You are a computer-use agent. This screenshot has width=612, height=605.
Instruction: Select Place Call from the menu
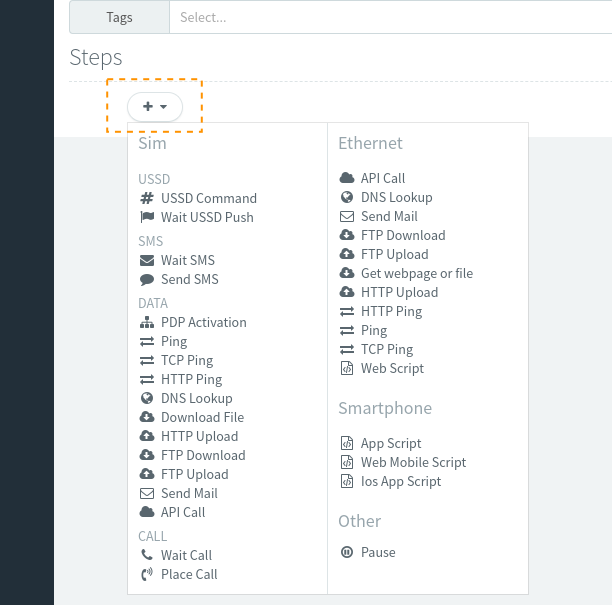pos(189,574)
